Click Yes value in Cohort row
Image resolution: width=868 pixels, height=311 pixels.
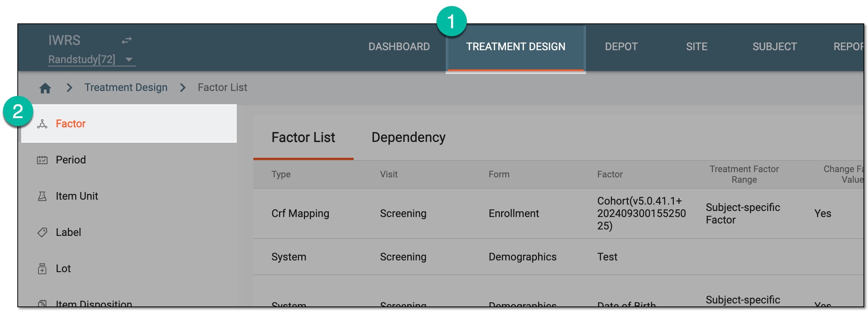[822, 213]
